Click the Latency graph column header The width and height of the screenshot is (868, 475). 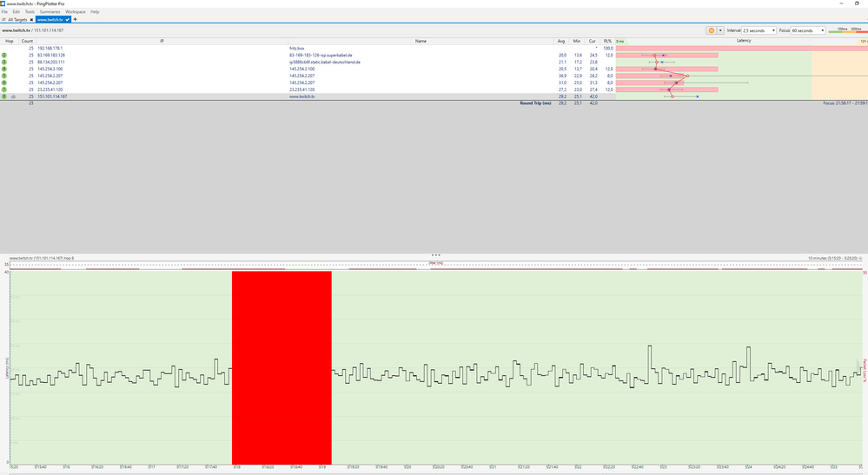click(744, 41)
